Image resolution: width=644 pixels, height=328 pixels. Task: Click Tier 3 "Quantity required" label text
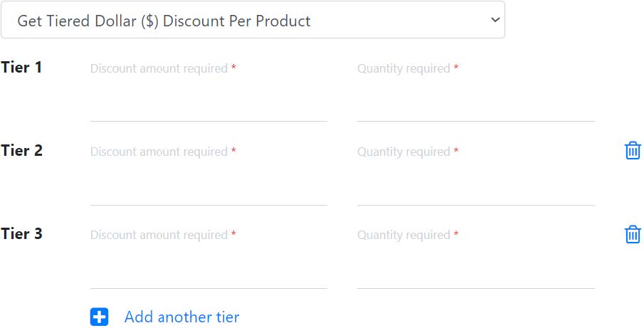(x=403, y=235)
